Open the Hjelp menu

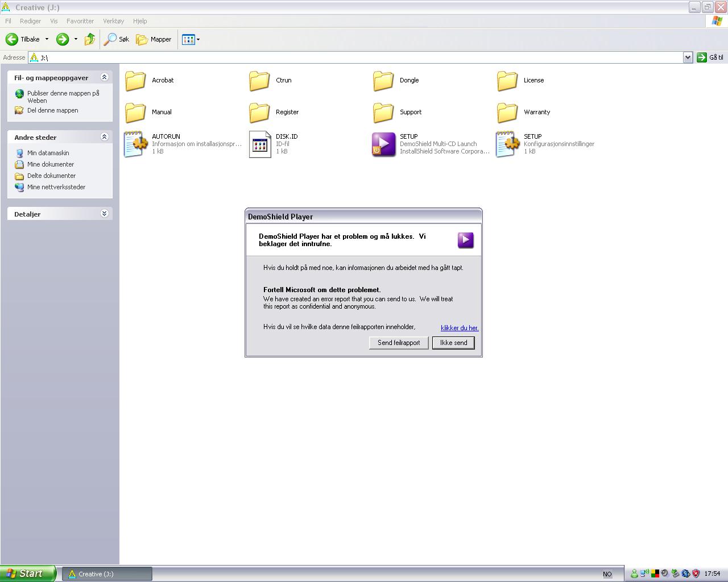click(140, 21)
